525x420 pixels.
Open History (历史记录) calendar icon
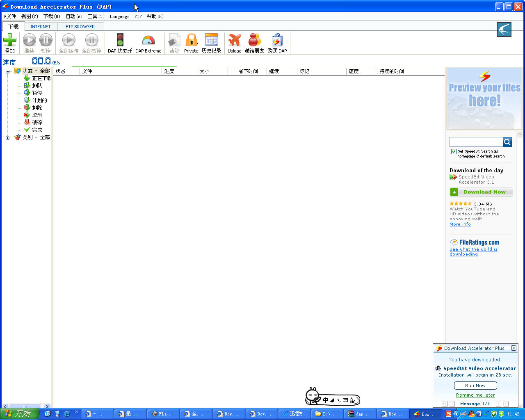(x=211, y=40)
